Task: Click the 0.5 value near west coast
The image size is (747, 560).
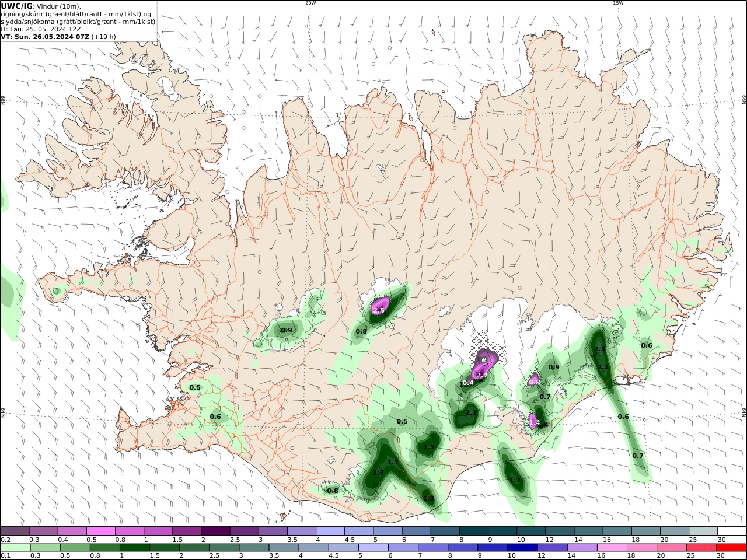Action: (x=195, y=387)
